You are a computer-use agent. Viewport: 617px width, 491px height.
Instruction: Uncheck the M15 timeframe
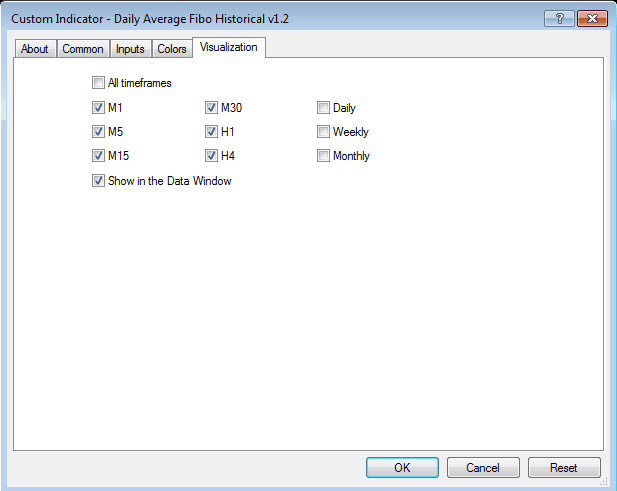point(98,156)
